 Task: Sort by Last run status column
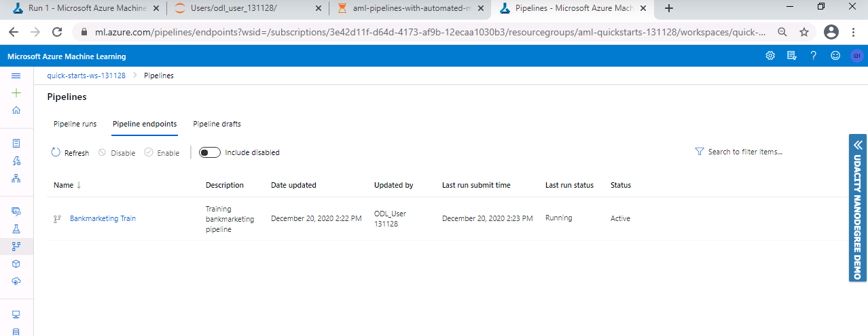[569, 185]
